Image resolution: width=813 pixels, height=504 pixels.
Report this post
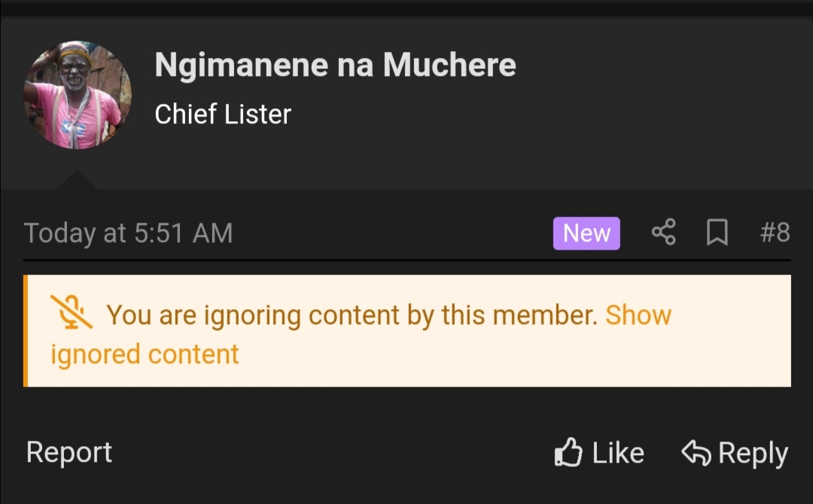69,452
